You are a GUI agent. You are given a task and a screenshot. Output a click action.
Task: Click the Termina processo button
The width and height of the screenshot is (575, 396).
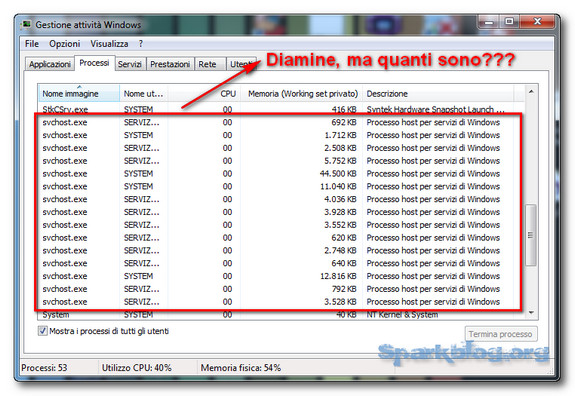click(x=501, y=334)
